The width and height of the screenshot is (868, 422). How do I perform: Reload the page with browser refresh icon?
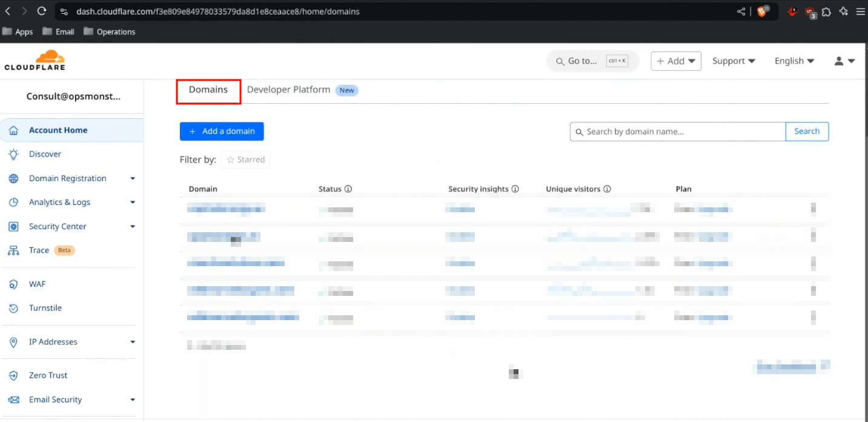click(42, 11)
